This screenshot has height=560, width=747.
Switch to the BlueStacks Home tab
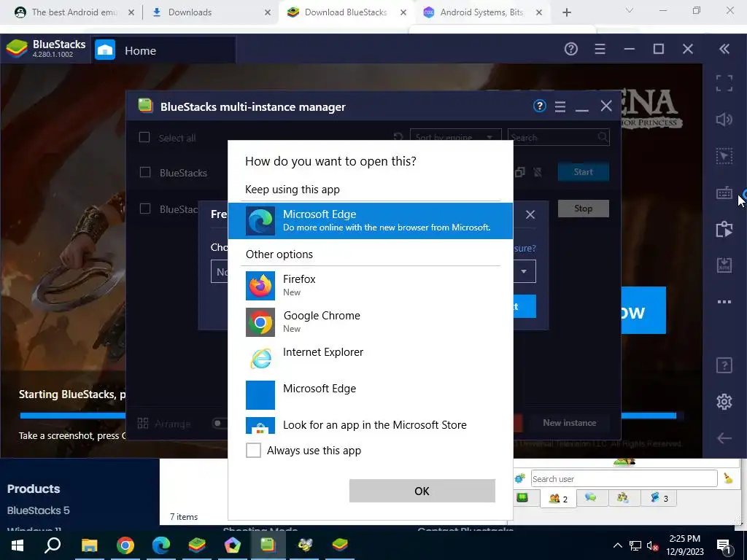pos(163,50)
